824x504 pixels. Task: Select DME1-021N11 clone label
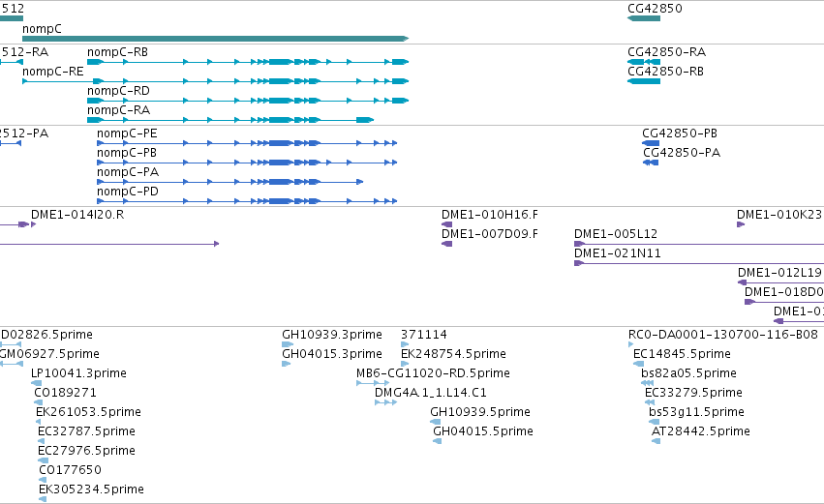point(618,253)
